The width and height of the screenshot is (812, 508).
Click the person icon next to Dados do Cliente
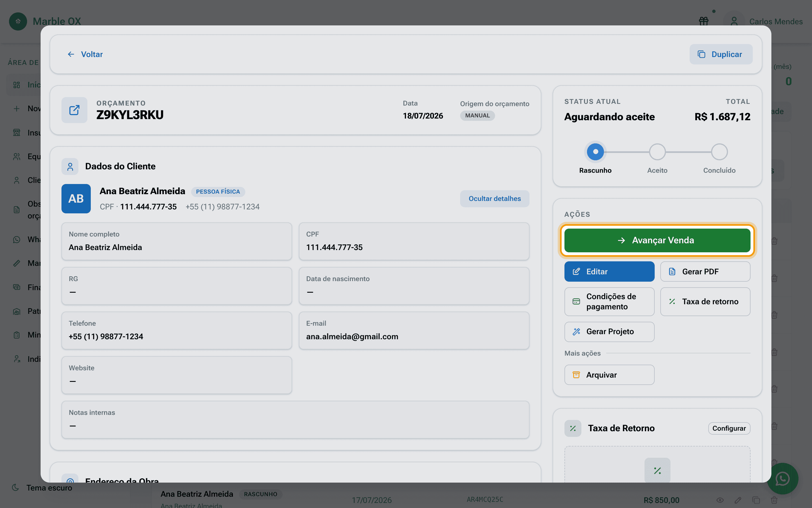tap(70, 166)
